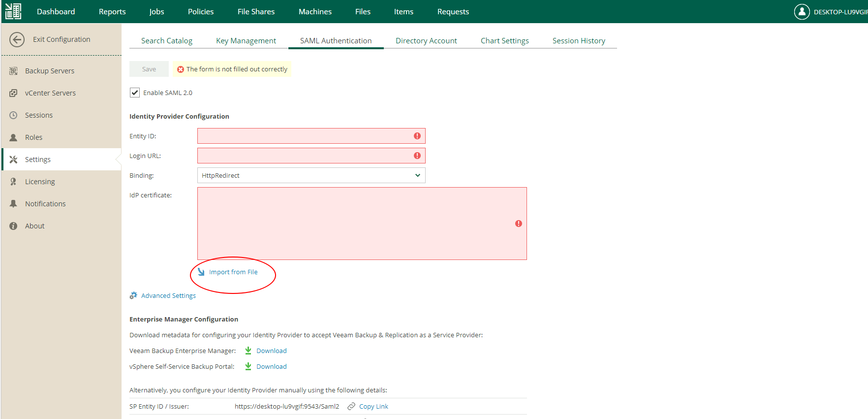Open the Files menu
868x419 pixels.
tap(363, 11)
